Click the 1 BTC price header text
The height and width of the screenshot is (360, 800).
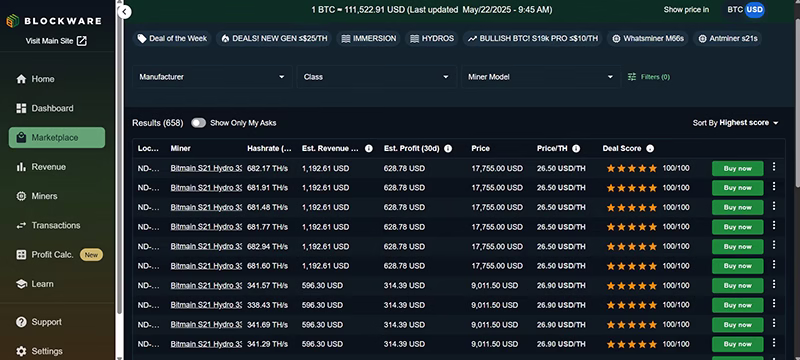pyautogui.click(x=432, y=10)
